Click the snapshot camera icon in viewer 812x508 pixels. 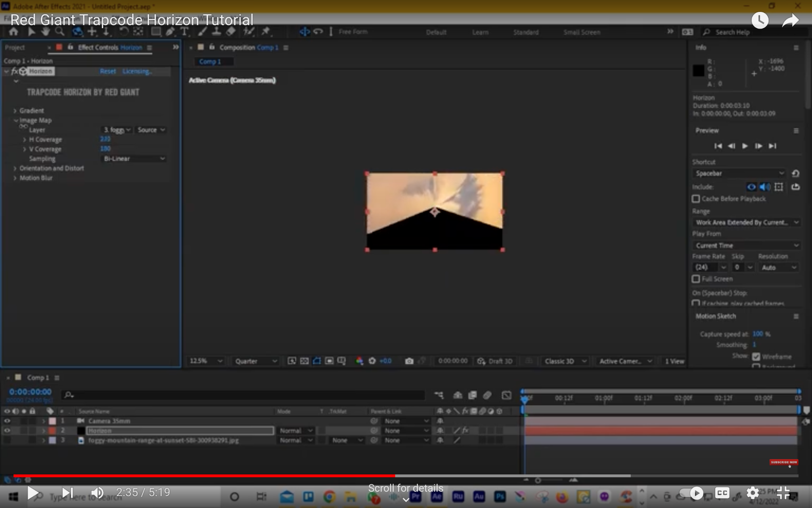coord(409,361)
